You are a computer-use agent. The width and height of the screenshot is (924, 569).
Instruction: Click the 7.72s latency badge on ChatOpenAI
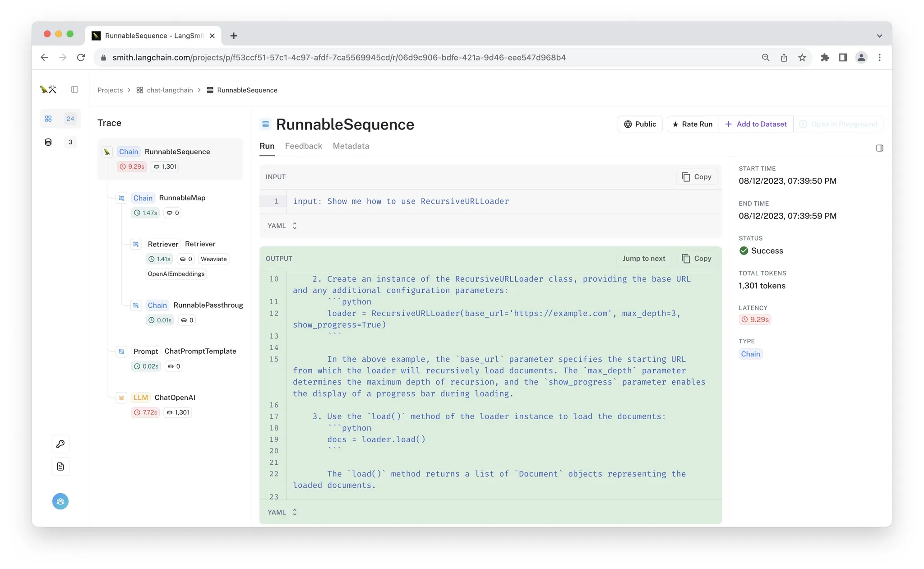pyautogui.click(x=145, y=412)
